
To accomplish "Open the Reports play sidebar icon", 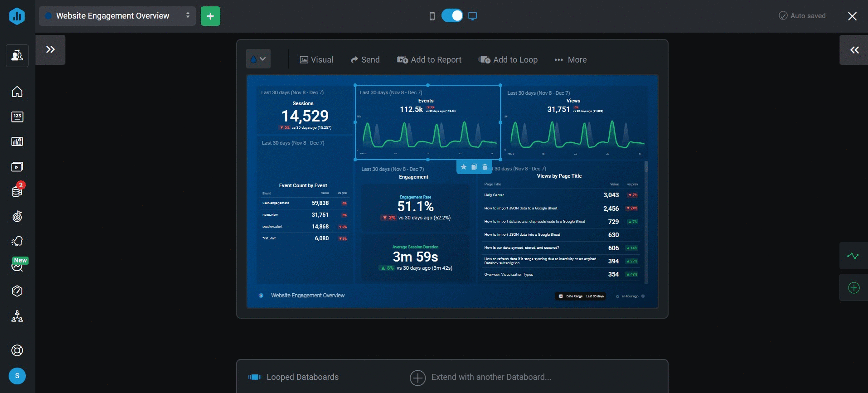I will [x=17, y=166].
